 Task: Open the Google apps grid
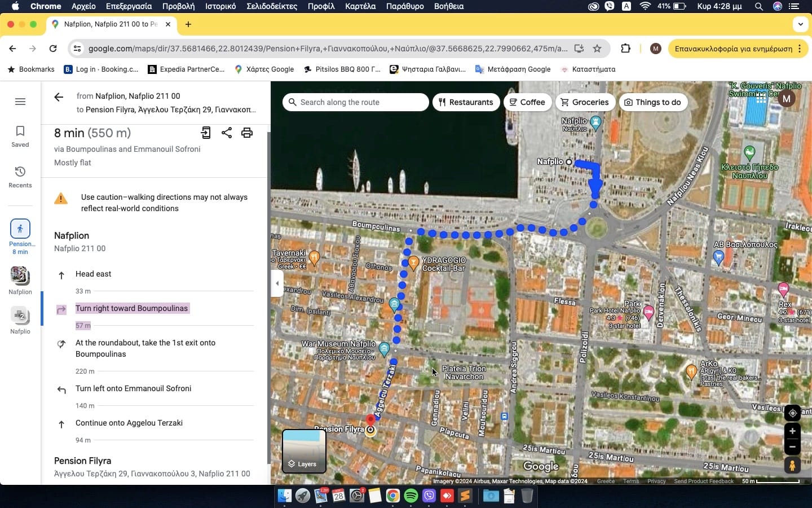coord(761,98)
